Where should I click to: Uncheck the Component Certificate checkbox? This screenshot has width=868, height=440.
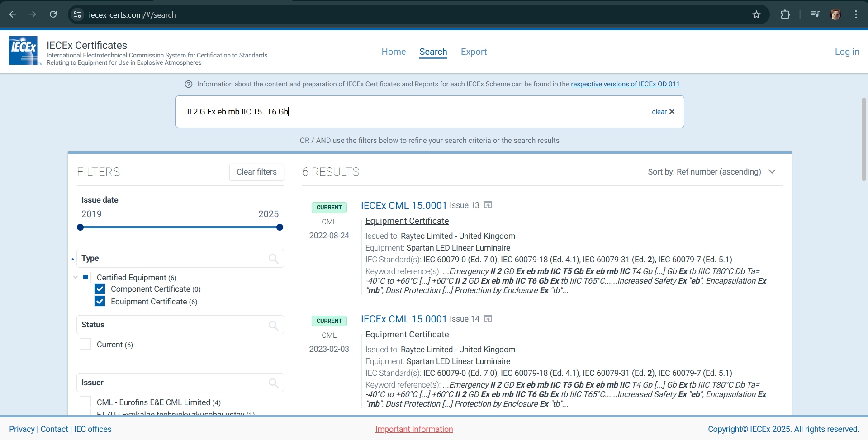point(100,289)
